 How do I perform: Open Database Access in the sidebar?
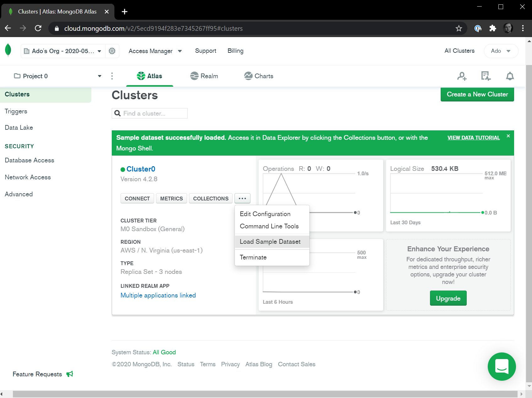[x=30, y=160]
